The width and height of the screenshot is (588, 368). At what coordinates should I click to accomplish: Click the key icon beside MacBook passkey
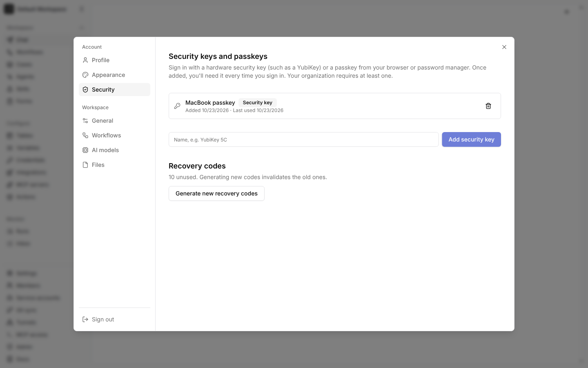coord(177,106)
